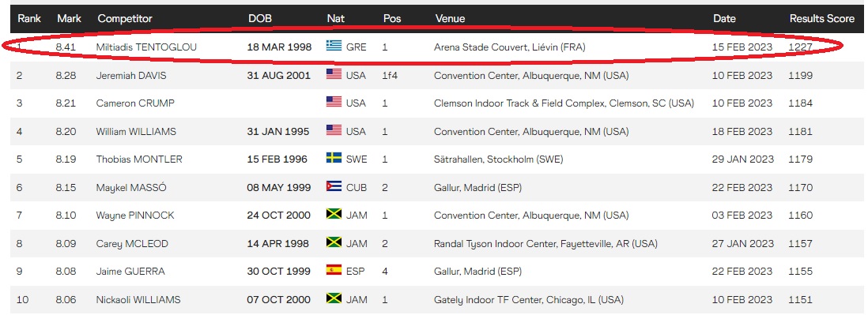
Task: Click the USA flag in Jeremiah Davis row
Action: 334,74
